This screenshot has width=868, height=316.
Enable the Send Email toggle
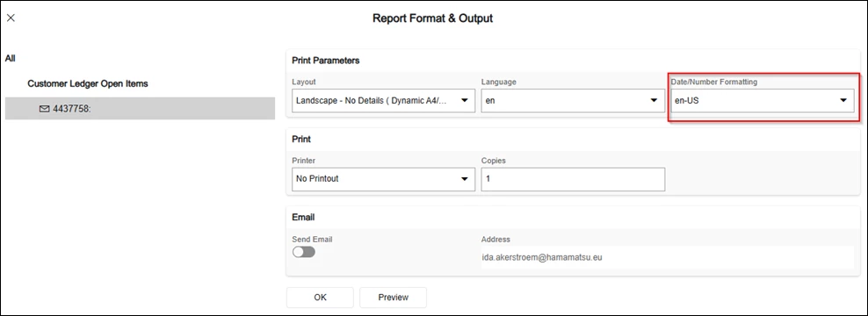click(x=304, y=252)
